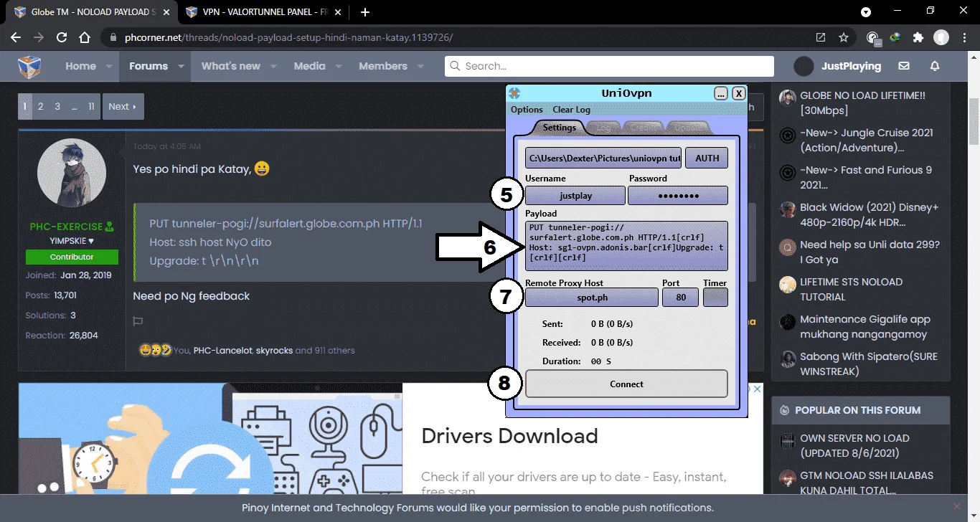This screenshot has width=980, height=522.
Task: Open PHC-EXERCISE profile link
Action: [x=66, y=227]
